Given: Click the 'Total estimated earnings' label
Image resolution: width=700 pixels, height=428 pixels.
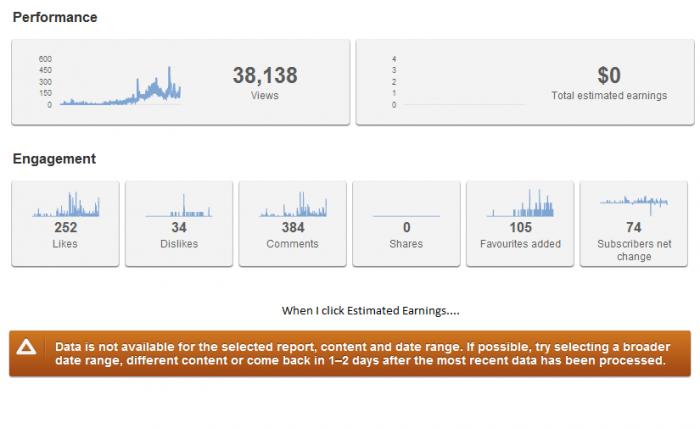Looking at the screenshot, I should [609, 96].
